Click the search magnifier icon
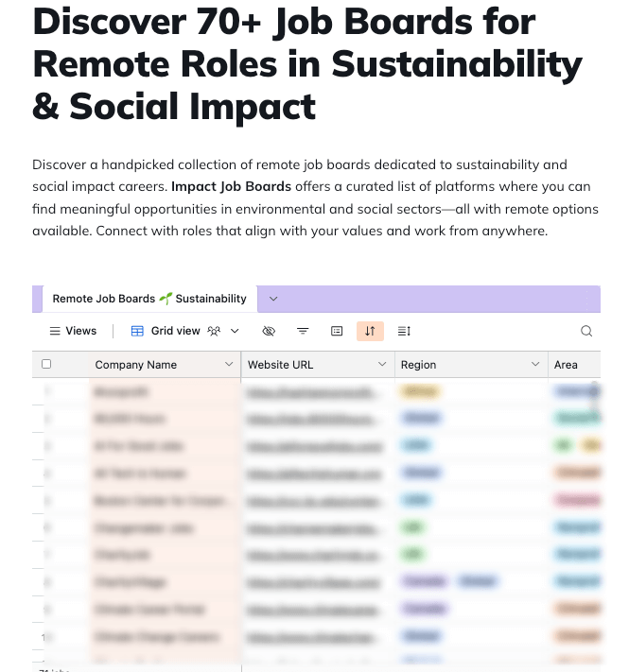 click(x=586, y=331)
